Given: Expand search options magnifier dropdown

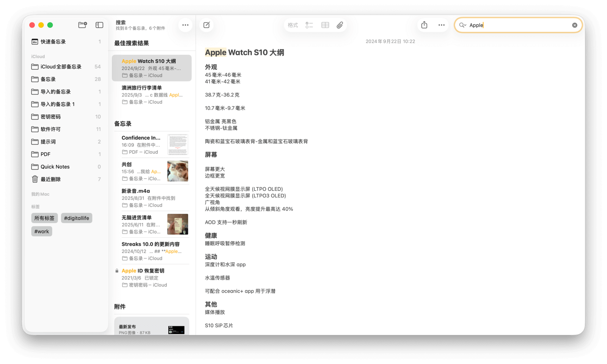Looking at the screenshot, I should click(462, 25).
